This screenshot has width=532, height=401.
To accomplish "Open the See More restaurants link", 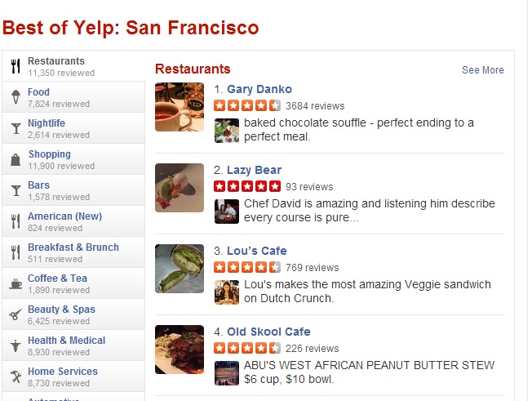I will pos(482,70).
